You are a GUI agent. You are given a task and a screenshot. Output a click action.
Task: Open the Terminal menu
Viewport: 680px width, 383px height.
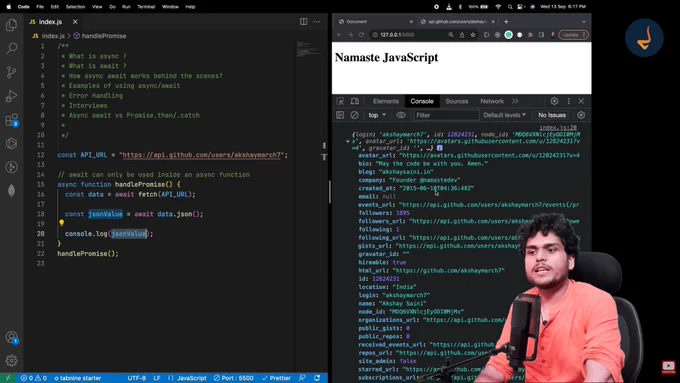146,7
